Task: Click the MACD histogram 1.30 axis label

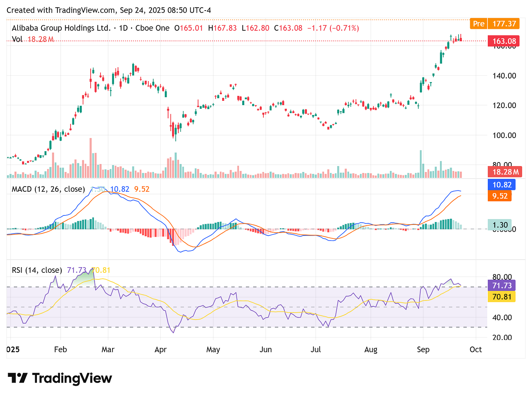Action: click(500, 225)
